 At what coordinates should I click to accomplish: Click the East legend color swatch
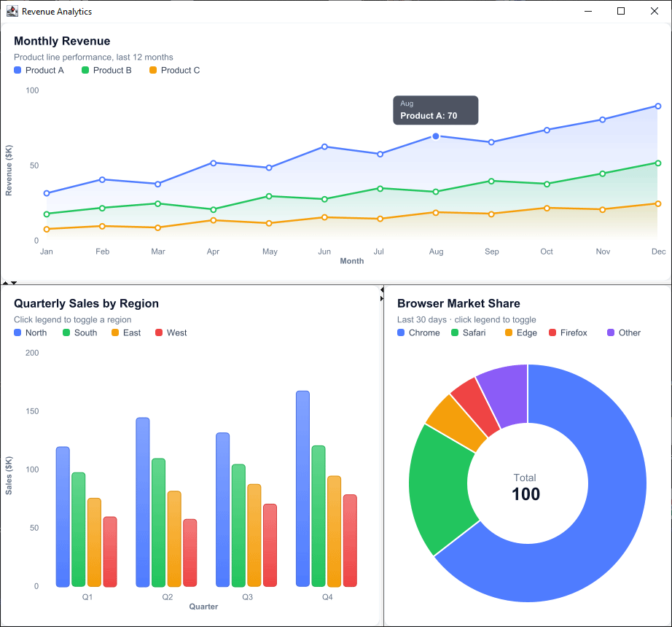coord(115,332)
